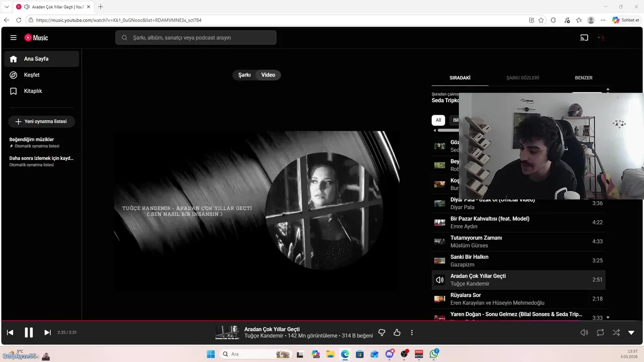Open the favorites list icon
The height and width of the screenshot is (362, 644).
579,20
